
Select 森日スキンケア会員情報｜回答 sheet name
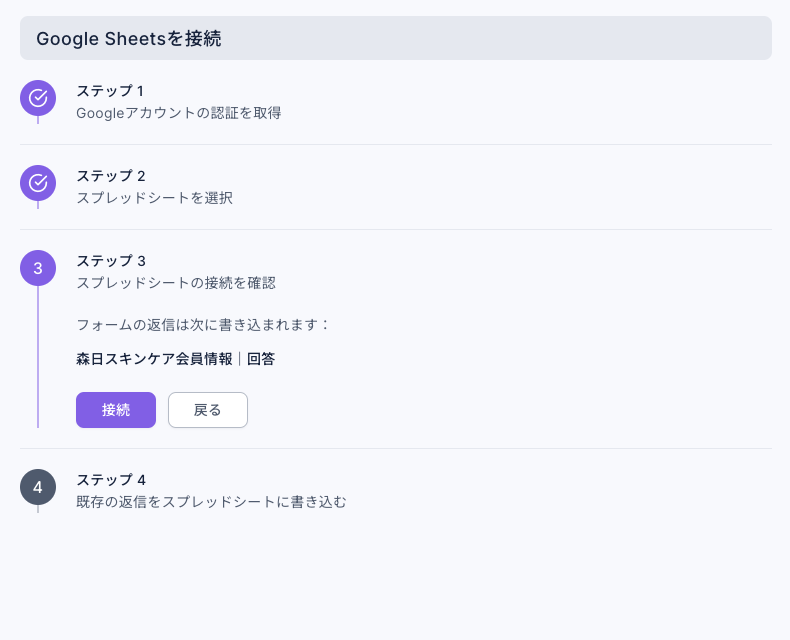175,359
